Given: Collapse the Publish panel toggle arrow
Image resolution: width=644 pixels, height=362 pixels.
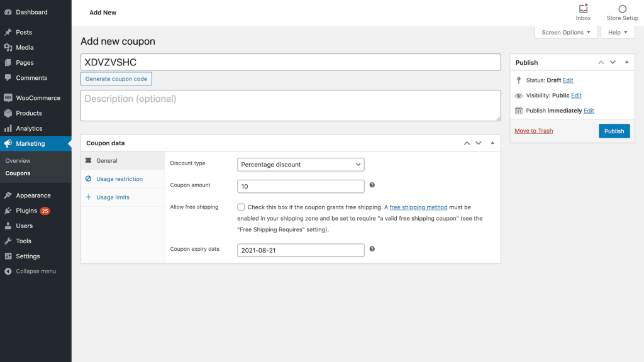Looking at the screenshot, I should pos(626,62).
